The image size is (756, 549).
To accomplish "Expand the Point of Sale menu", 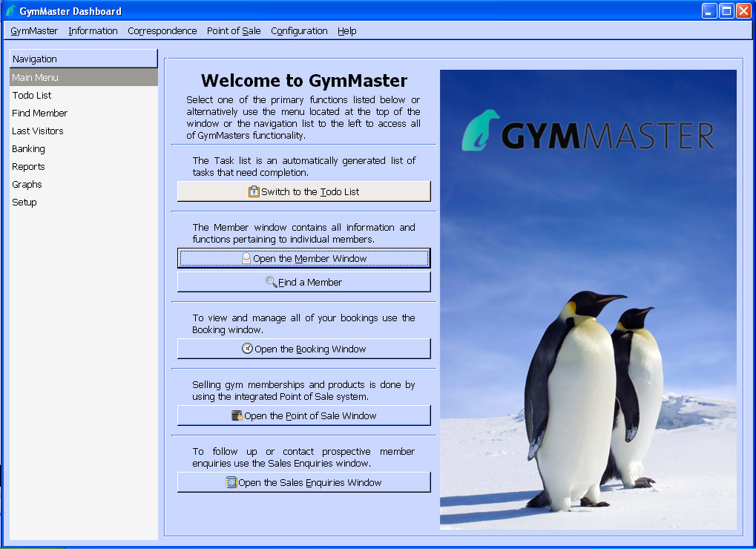I will tap(234, 31).
